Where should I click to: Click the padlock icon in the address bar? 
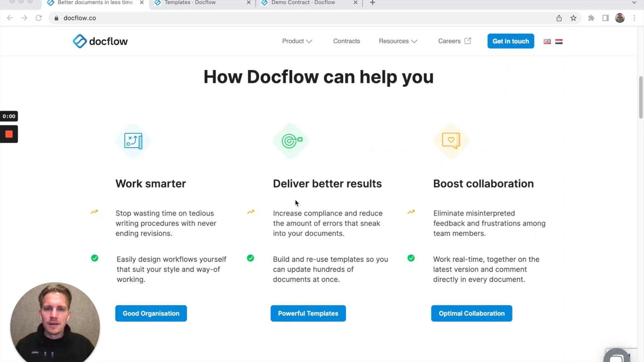pos(56,18)
